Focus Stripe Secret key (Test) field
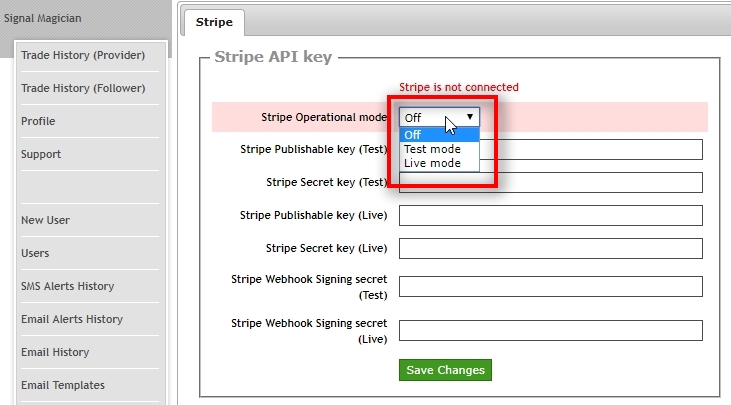 pos(551,183)
